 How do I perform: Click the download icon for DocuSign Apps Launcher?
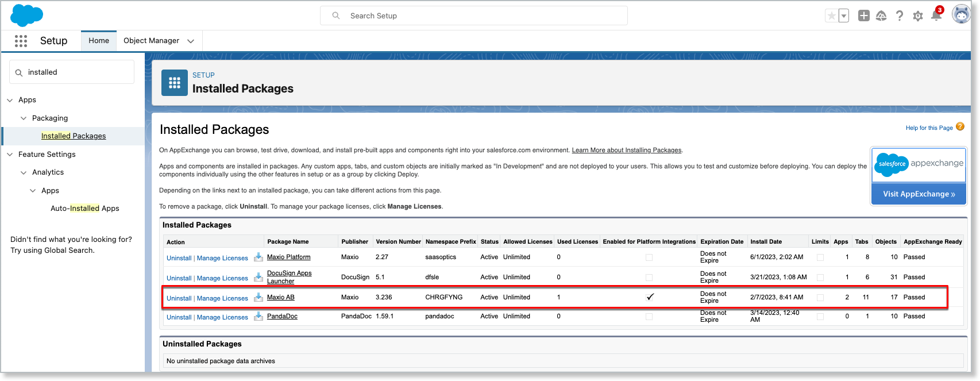[x=258, y=277]
